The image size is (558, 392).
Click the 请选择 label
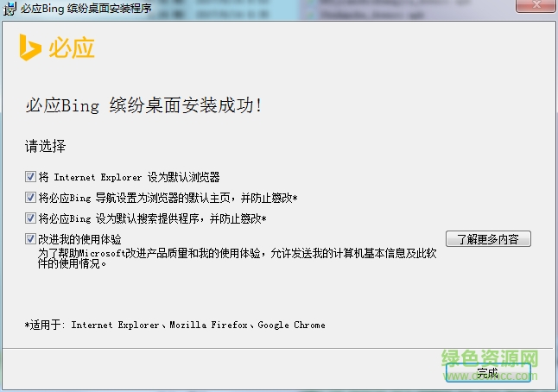[45, 146]
